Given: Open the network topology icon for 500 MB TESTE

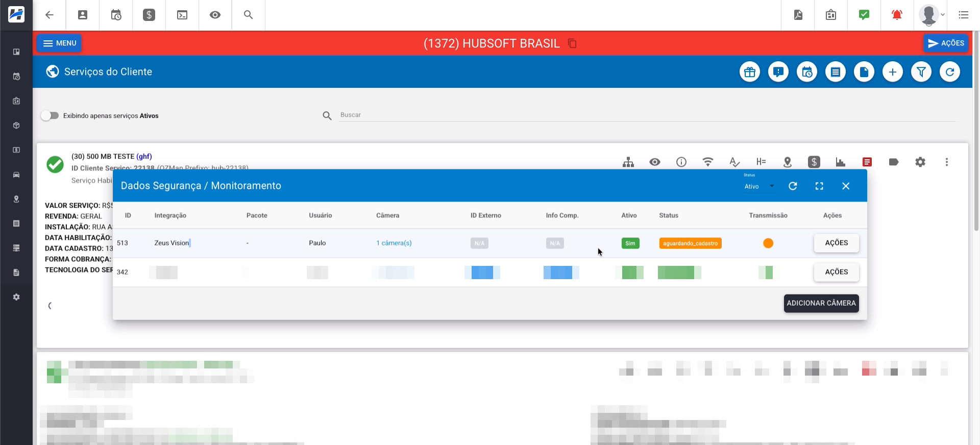Looking at the screenshot, I should pyautogui.click(x=628, y=162).
